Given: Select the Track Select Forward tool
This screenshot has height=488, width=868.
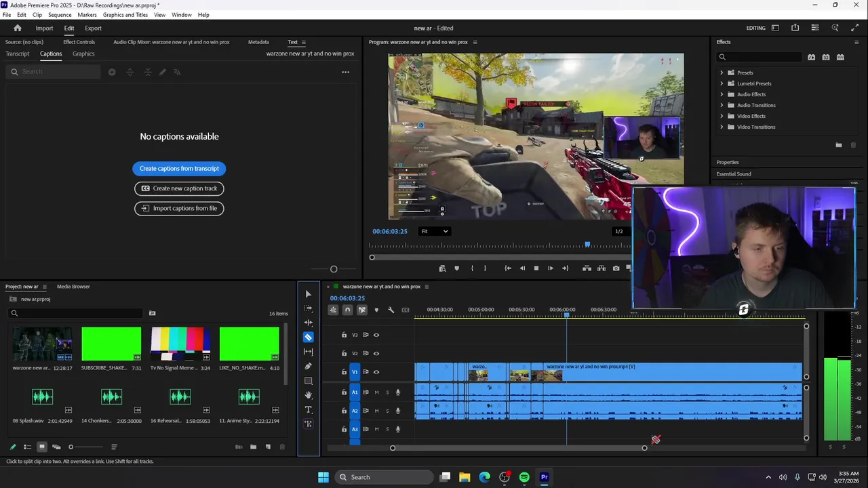Looking at the screenshot, I should [x=309, y=308].
